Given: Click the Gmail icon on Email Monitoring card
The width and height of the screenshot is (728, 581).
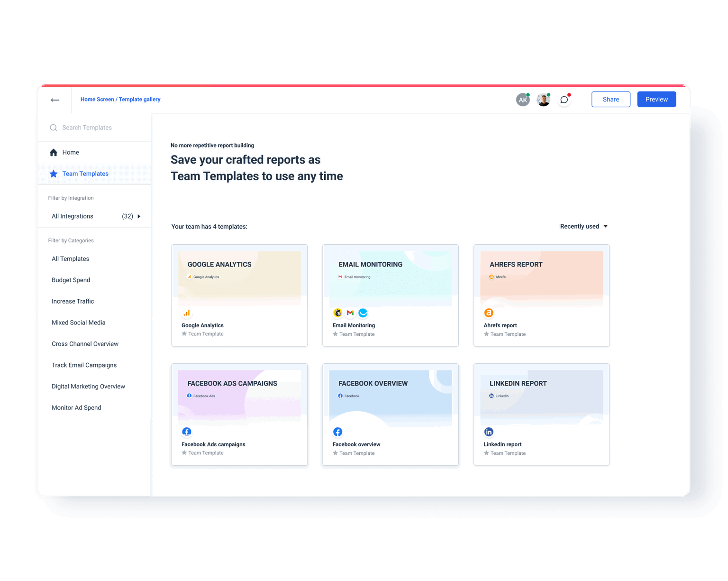Looking at the screenshot, I should coord(350,313).
